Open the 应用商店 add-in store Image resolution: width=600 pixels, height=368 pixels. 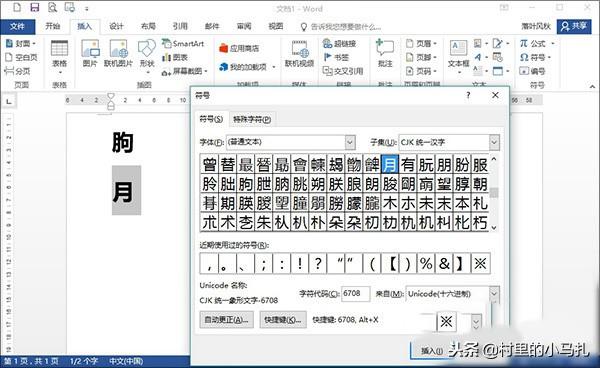pyautogui.click(x=239, y=48)
